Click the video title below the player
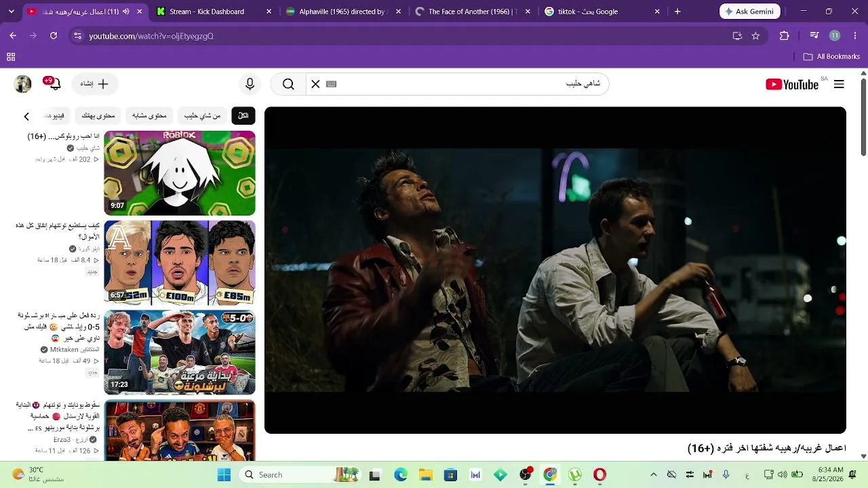Viewport: 868px width, 488px height. [767, 449]
